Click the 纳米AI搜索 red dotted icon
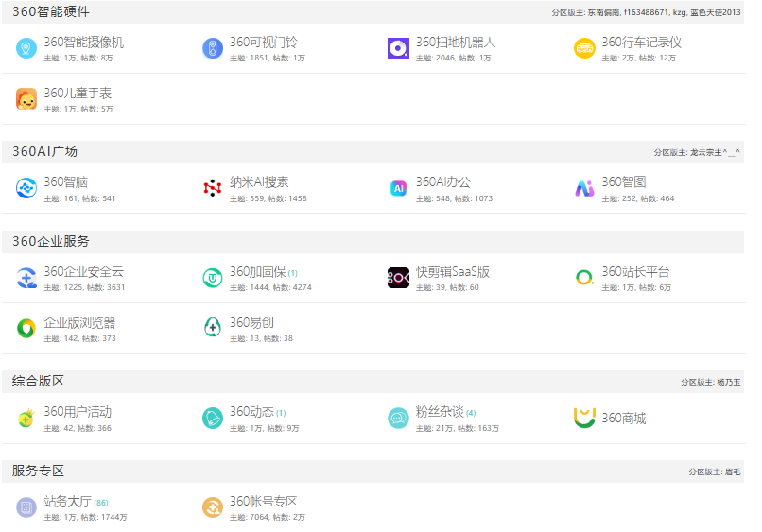This screenshot has width=762, height=532. click(213, 188)
